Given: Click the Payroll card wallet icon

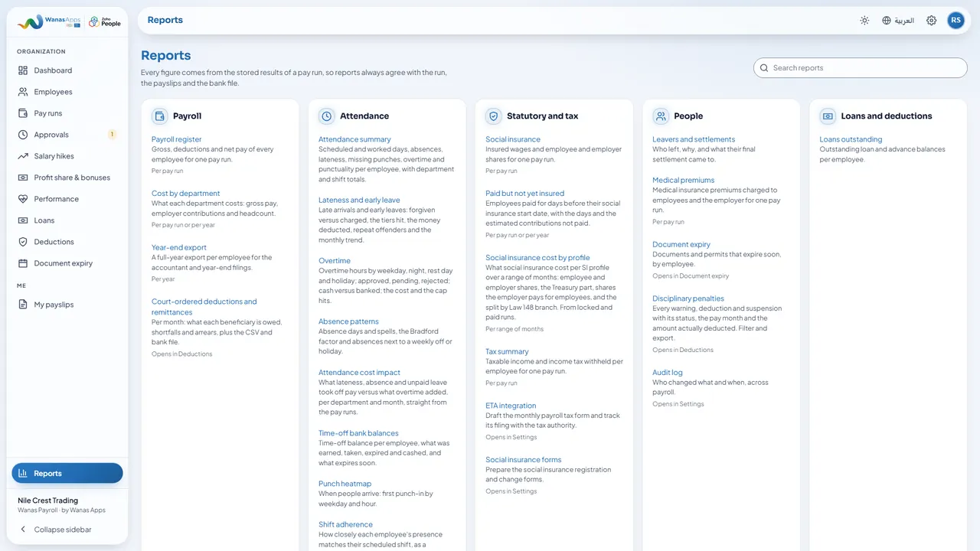Looking at the screenshot, I should point(160,116).
